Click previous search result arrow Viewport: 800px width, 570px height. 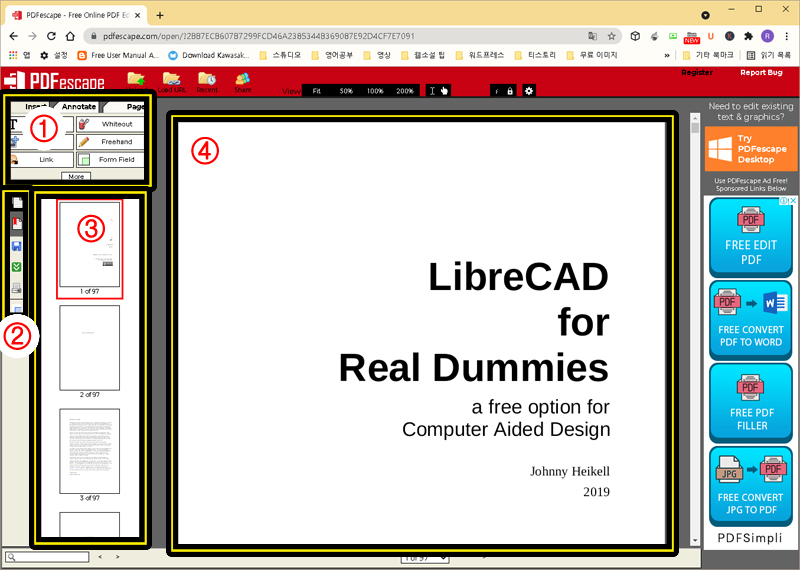[x=101, y=557]
